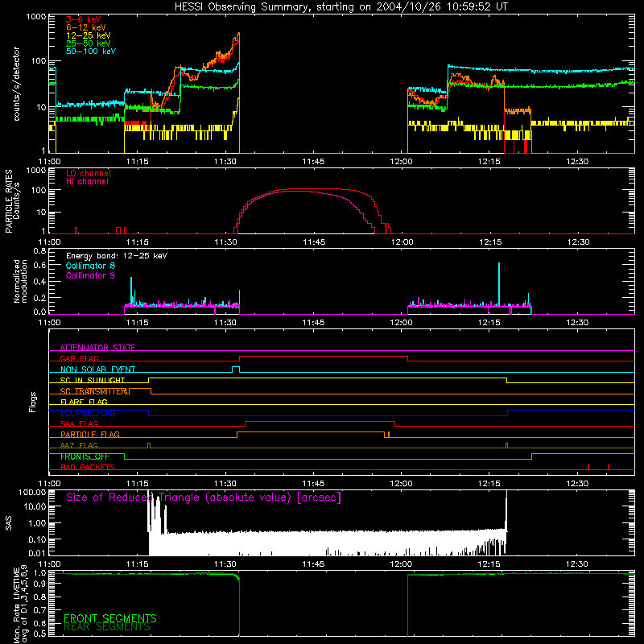644x644 pixels.
Task: Click the 'Energy band: 12-25 keV' caption
Action: click(x=116, y=256)
